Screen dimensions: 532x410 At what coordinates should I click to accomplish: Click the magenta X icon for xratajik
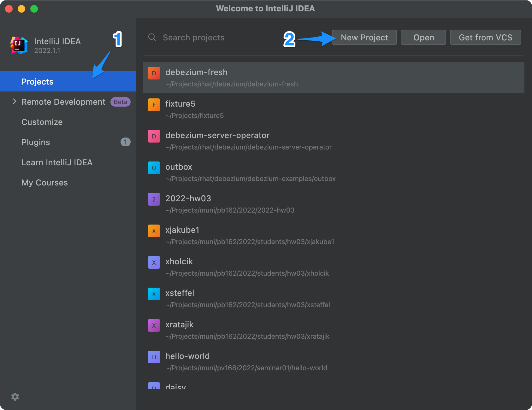154,325
